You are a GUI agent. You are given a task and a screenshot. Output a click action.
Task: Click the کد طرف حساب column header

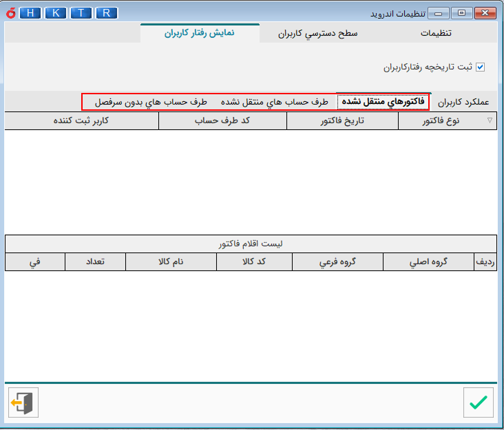click(222, 120)
